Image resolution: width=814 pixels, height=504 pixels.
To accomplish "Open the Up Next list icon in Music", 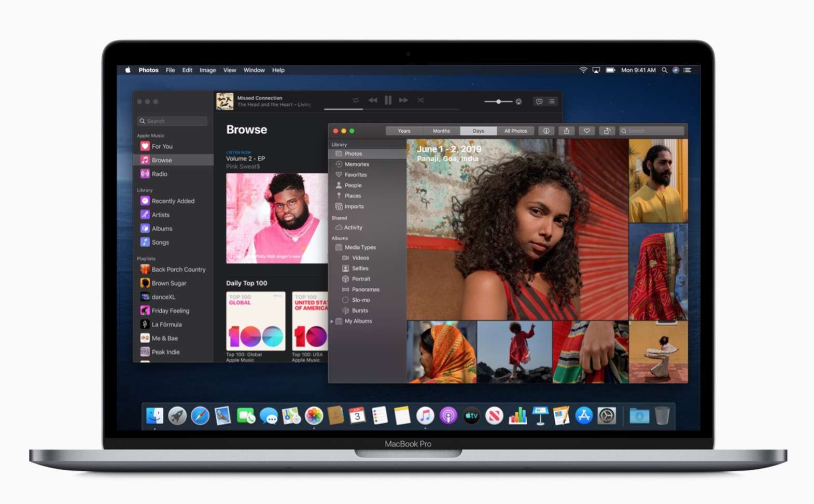I will pyautogui.click(x=552, y=101).
